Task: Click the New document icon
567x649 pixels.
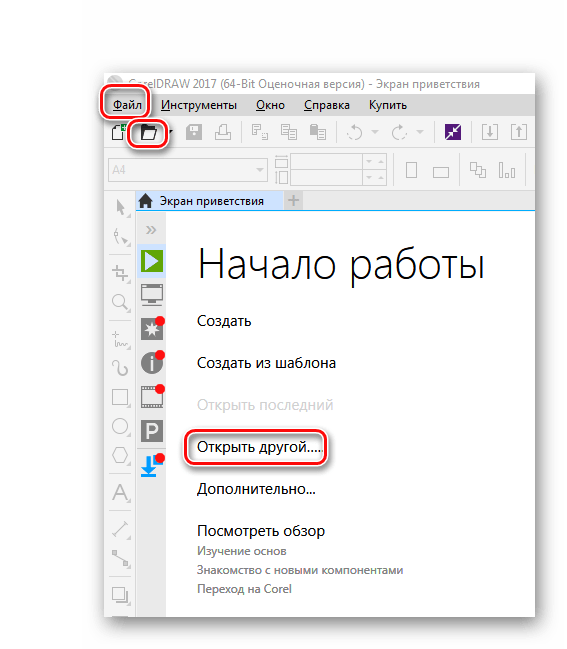Action: (118, 132)
